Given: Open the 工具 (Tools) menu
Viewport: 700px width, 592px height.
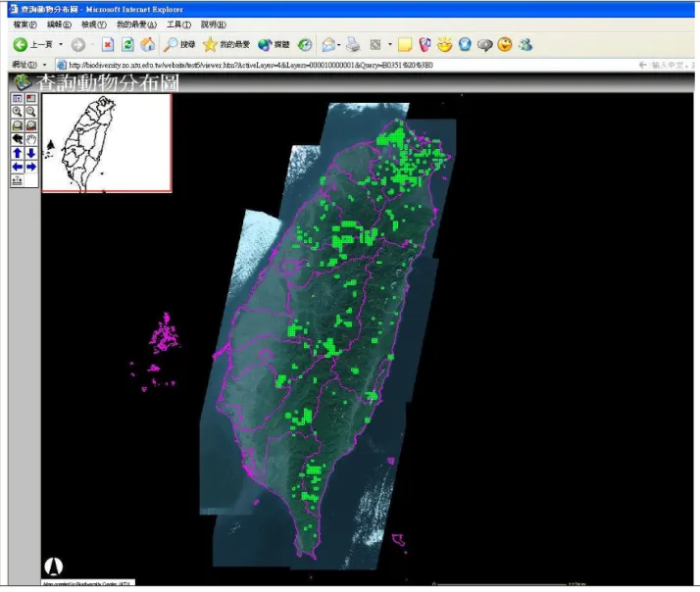Looking at the screenshot, I should click(178, 25).
